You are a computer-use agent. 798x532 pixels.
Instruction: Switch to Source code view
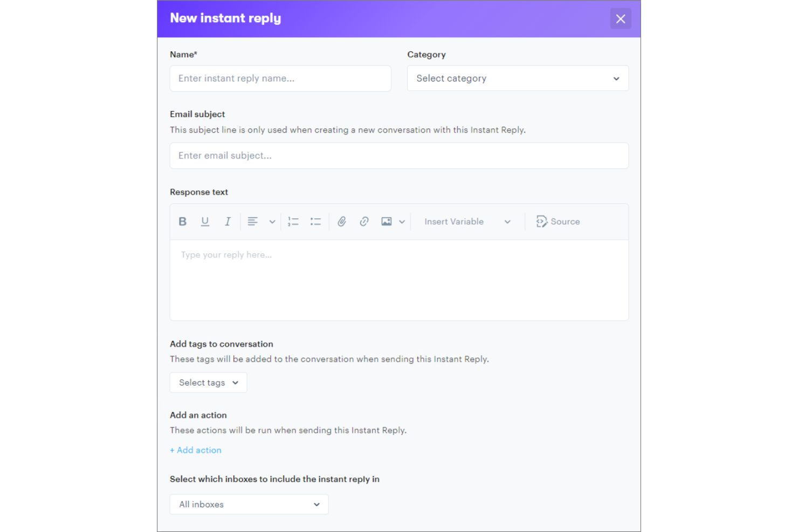(558, 221)
